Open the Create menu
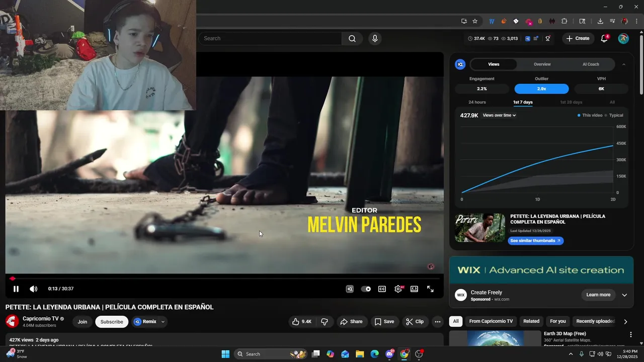This screenshot has width=644, height=362. coord(578,38)
